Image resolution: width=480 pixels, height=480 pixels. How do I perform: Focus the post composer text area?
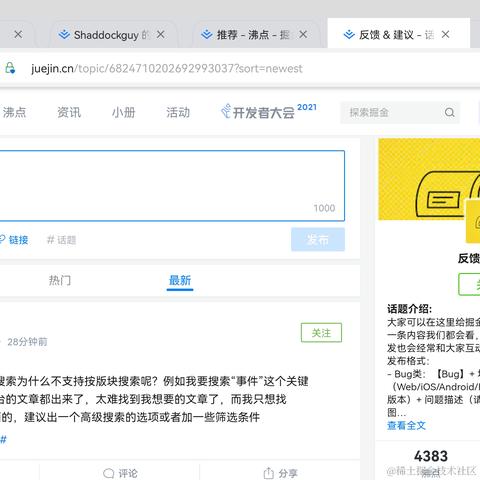(171, 186)
